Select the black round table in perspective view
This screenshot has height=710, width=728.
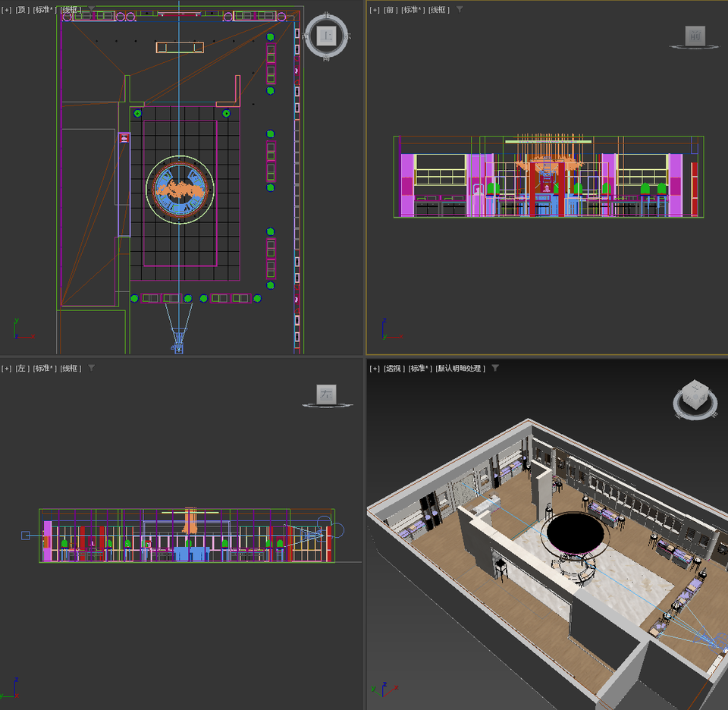point(576,532)
